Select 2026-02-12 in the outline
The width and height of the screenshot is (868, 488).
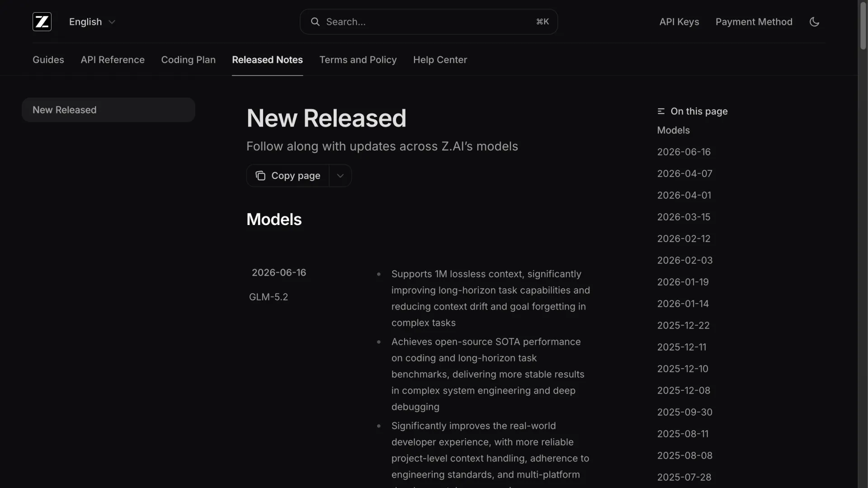(x=684, y=239)
